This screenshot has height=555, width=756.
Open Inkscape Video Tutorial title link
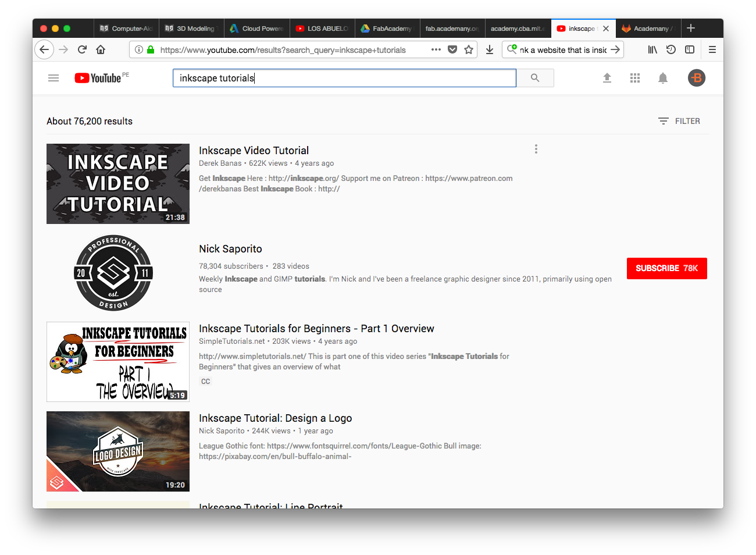pos(254,151)
